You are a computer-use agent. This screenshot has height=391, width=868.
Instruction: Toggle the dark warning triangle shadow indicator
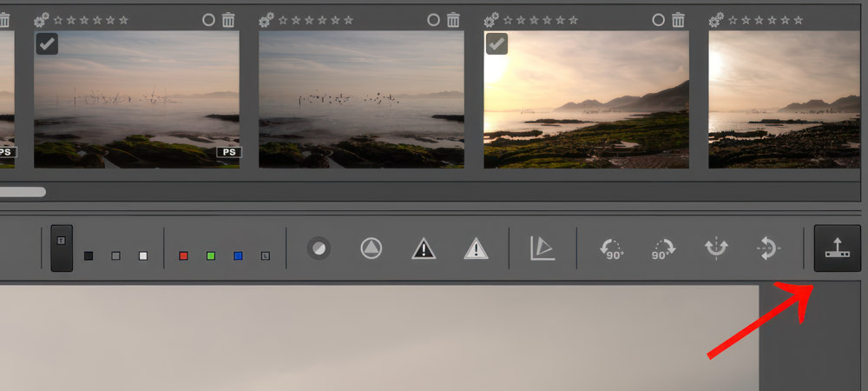pos(424,249)
